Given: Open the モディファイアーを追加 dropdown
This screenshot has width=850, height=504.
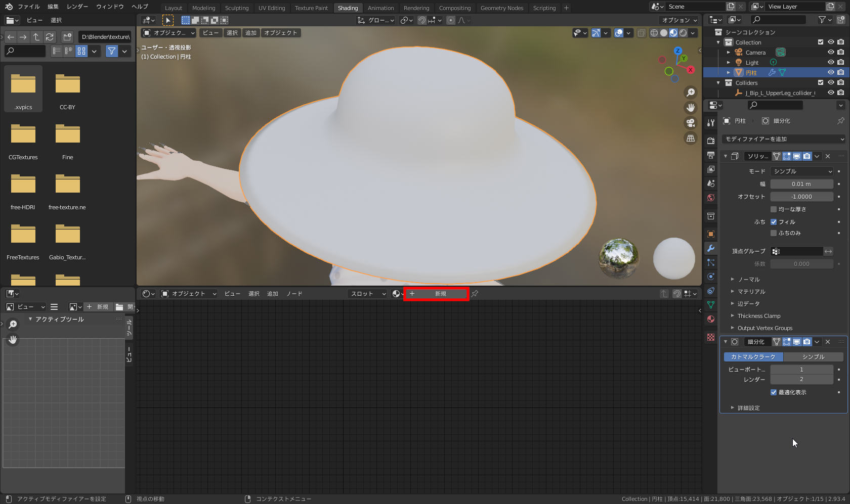Looking at the screenshot, I should (x=784, y=139).
